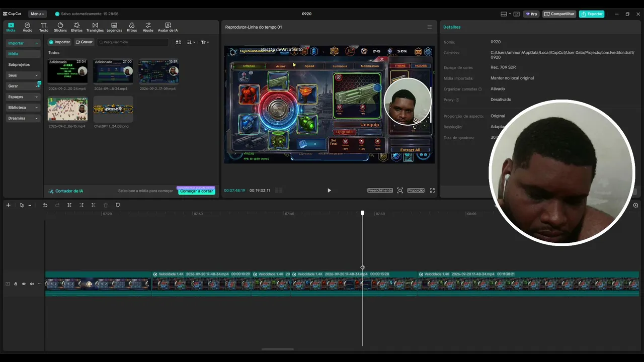Toggle fullscreen preview icon
The width and height of the screenshot is (644, 362).
click(432, 191)
